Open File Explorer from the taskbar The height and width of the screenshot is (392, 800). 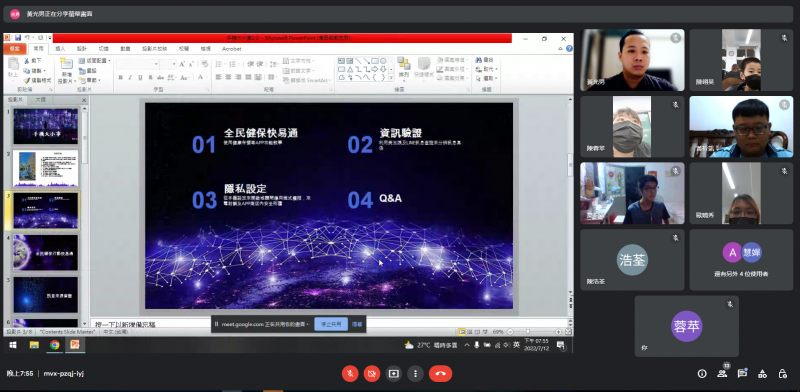(x=34, y=345)
